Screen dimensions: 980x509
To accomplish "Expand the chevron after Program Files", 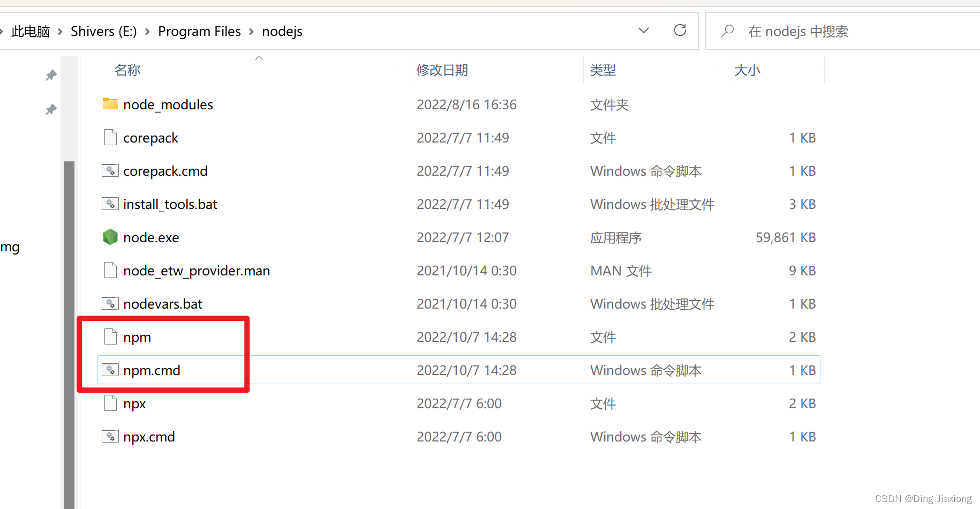I will pyautogui.click(x=251, y=32).
